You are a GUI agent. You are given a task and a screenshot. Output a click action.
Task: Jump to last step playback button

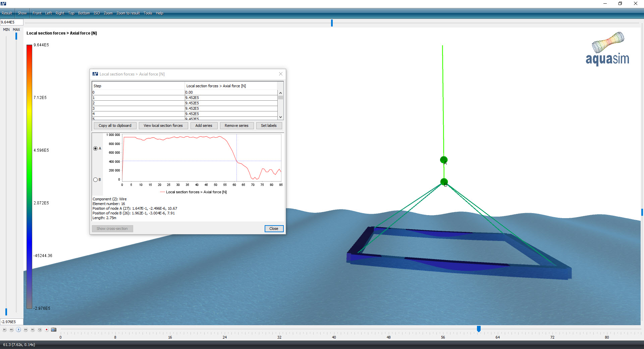tap(33, 330)
